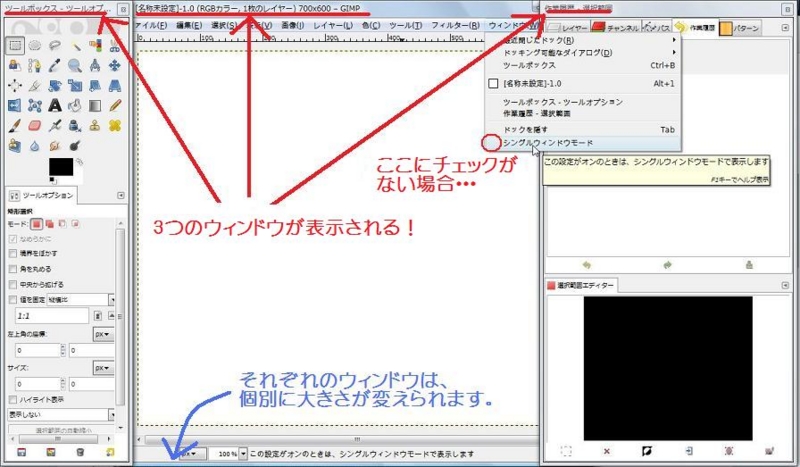Select the Flip tool
Image resolution: width=800 pixels, height=467 pixels.
(15, 106)
